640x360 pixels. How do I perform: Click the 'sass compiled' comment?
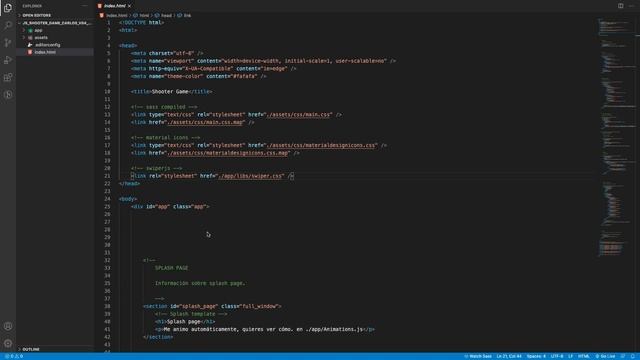point(164,107)
